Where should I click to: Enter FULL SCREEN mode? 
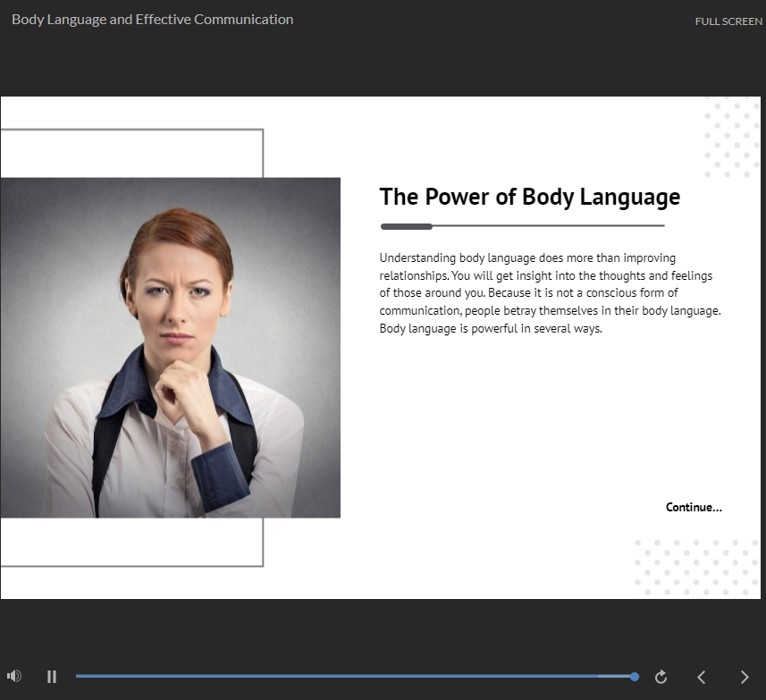pyautogui.click(x=728, y=21)
